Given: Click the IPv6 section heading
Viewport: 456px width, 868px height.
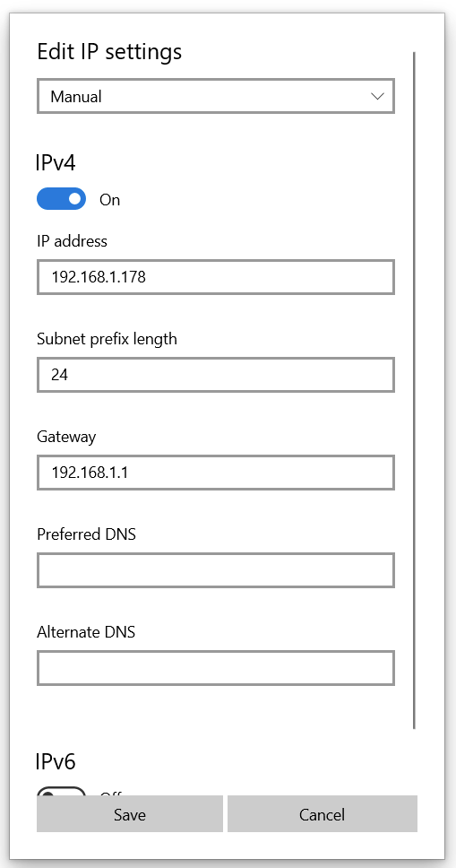Looking at the screenshot, I should click(56, 761).
